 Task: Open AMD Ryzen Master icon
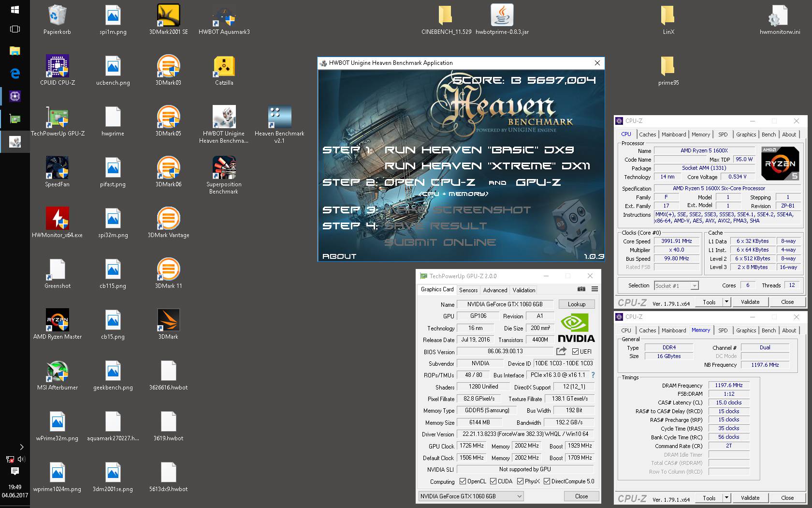[57, 324]
